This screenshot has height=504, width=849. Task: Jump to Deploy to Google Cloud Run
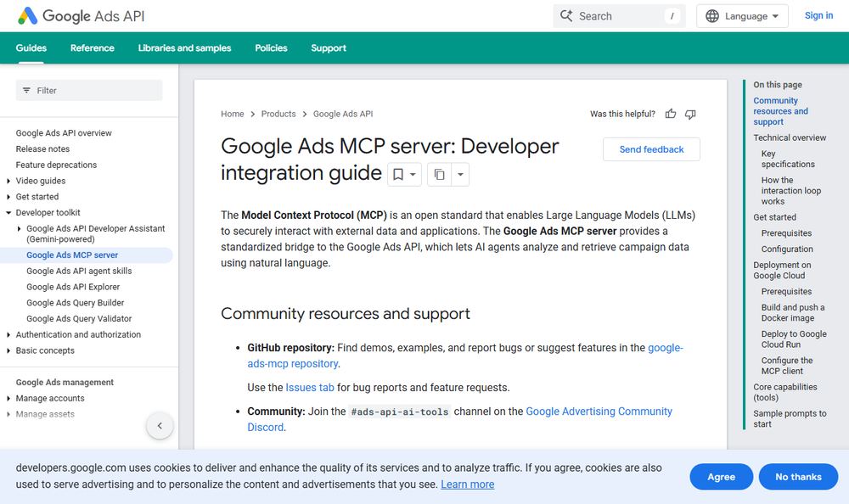[794, 339]
